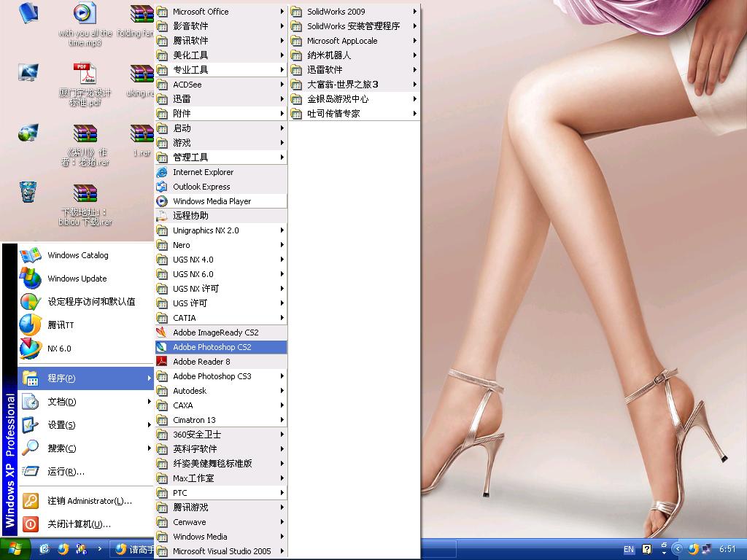747x560 pixels.
Task: Select the 下载地址1 bibidu rar archive
Action: click(x=85, y=205)
